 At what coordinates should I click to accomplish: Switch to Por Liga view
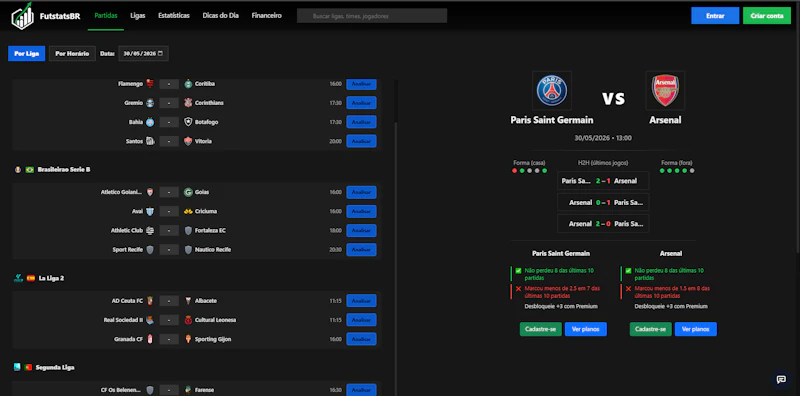point(27,54)
